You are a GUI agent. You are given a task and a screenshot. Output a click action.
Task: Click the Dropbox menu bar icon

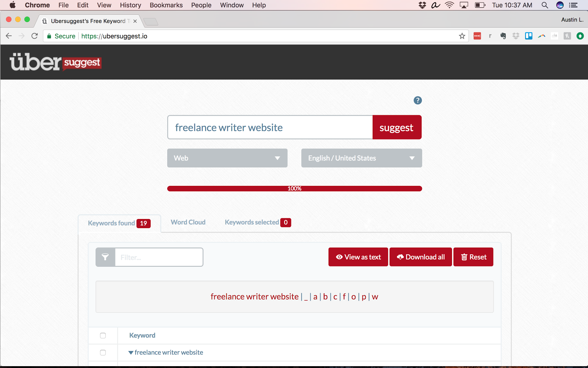pyautogui.click(x=422, y=5)
